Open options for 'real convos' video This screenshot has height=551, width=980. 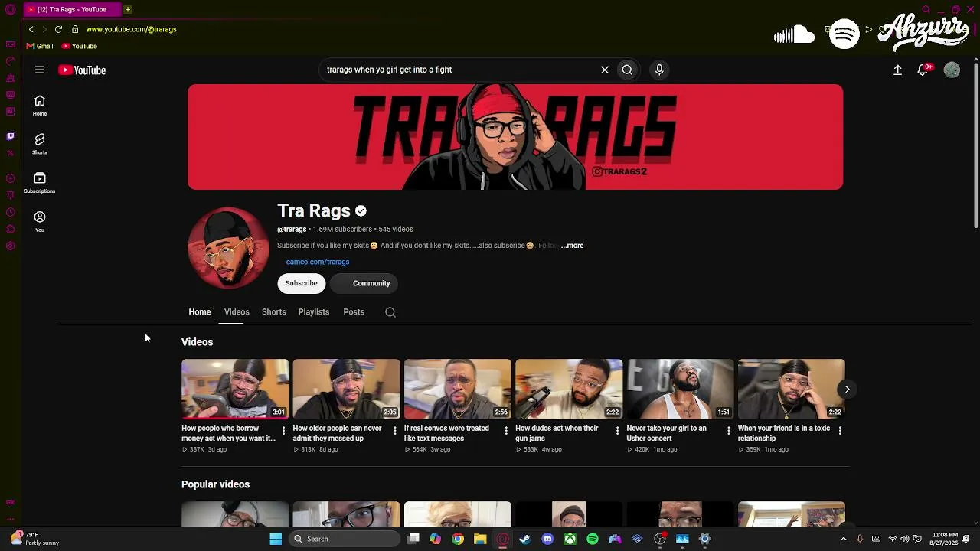tap(506, 431)
